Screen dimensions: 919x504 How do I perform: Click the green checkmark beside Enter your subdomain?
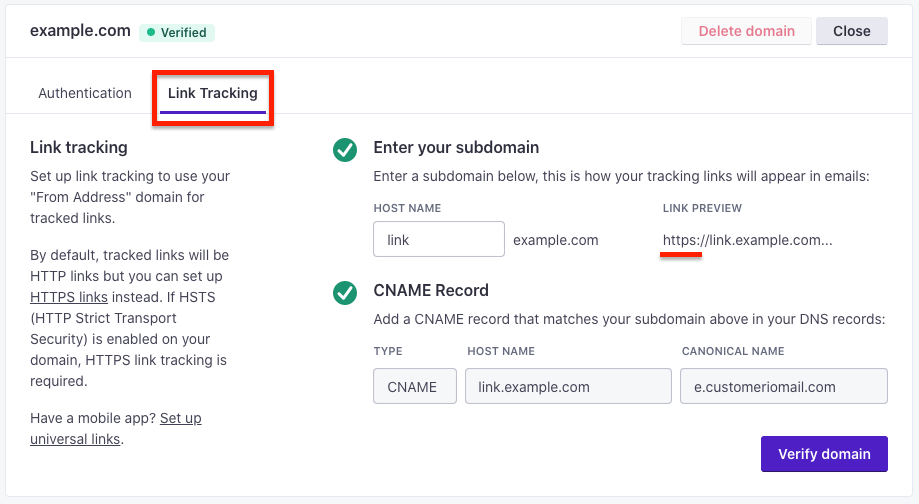point(345,150)
